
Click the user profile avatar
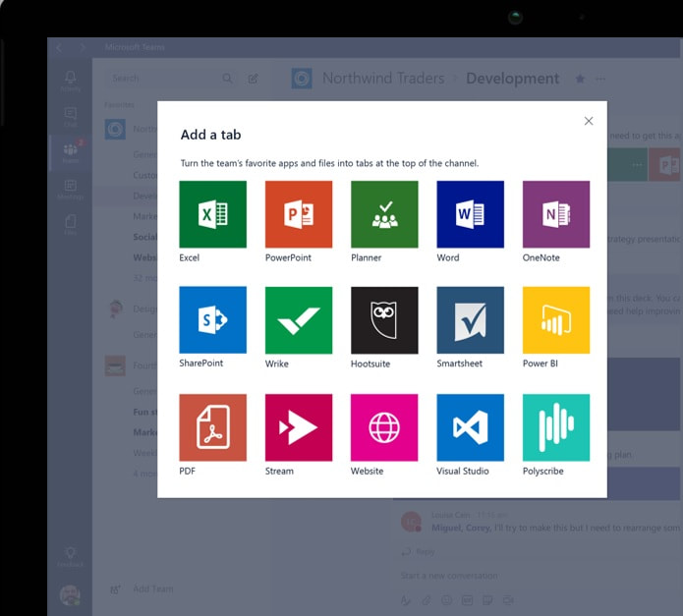pyautogui.click(x=70, y=595)
